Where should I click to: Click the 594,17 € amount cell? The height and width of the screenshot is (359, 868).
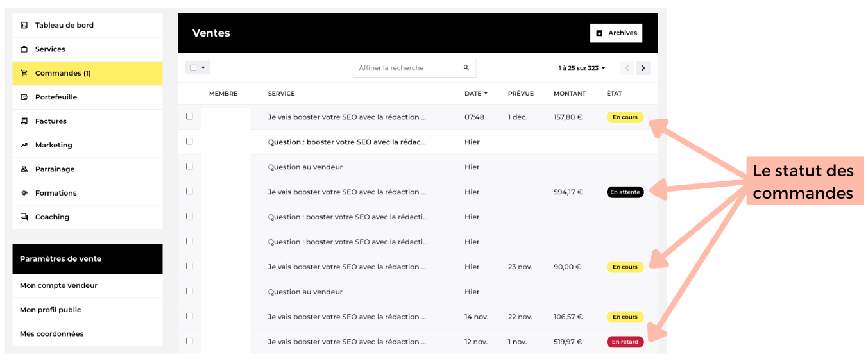click(x=568, y=192)
